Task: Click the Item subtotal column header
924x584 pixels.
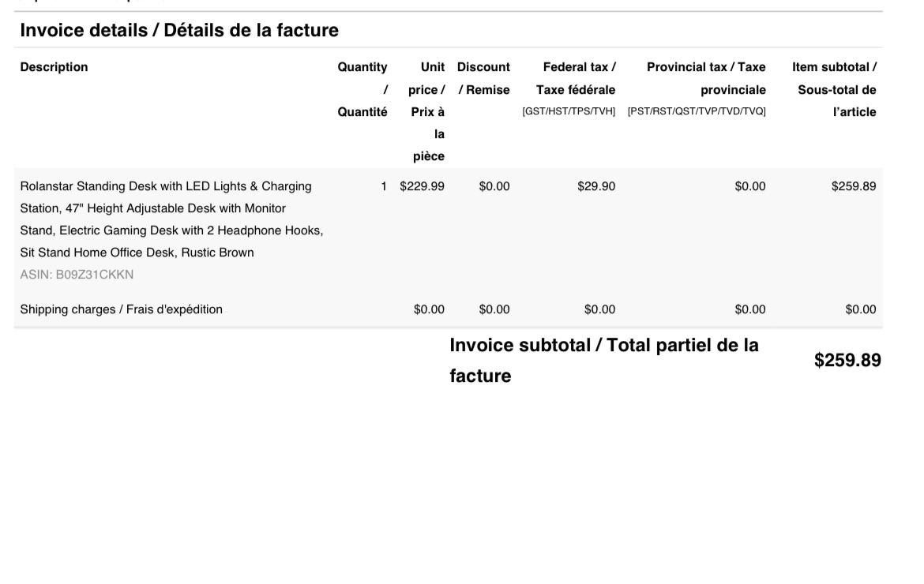Action: click(835, 89)
